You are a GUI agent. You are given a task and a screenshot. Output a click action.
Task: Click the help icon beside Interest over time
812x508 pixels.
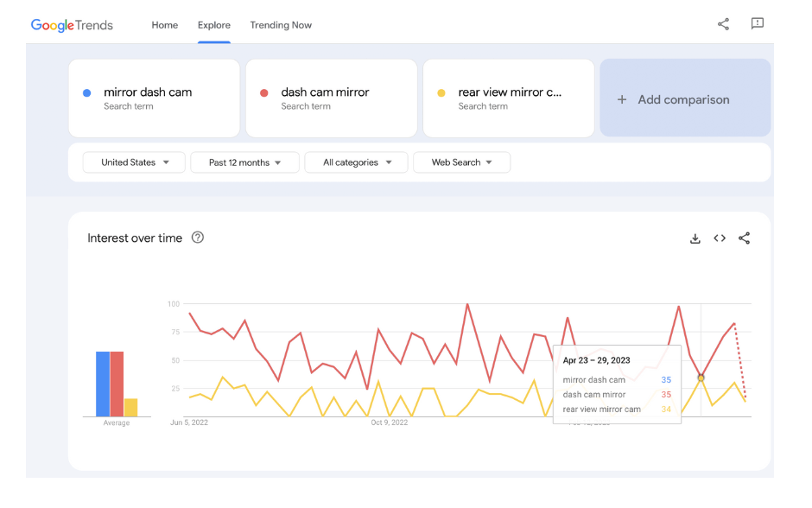197,238
